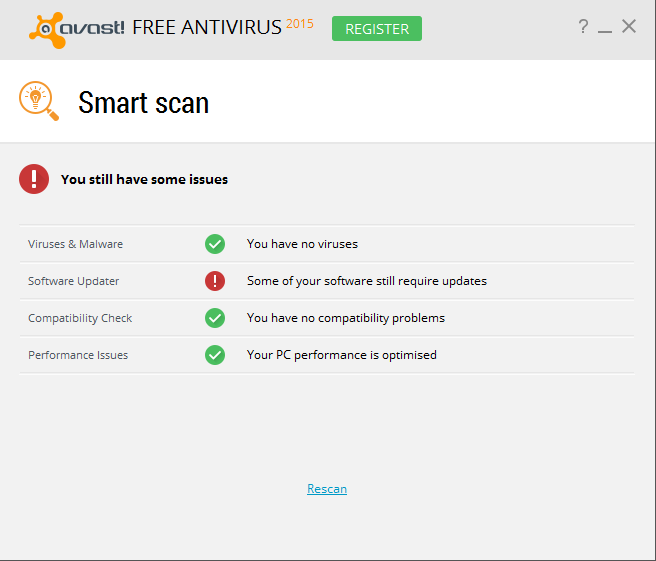Screen dimensions: 656x561
Task: Open help via the question mark icon
Action: [583, 26]
